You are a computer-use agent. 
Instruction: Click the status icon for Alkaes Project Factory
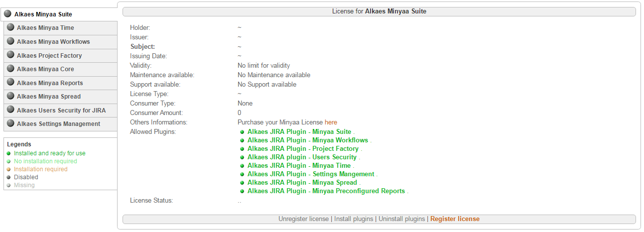[x=10, y=55]
